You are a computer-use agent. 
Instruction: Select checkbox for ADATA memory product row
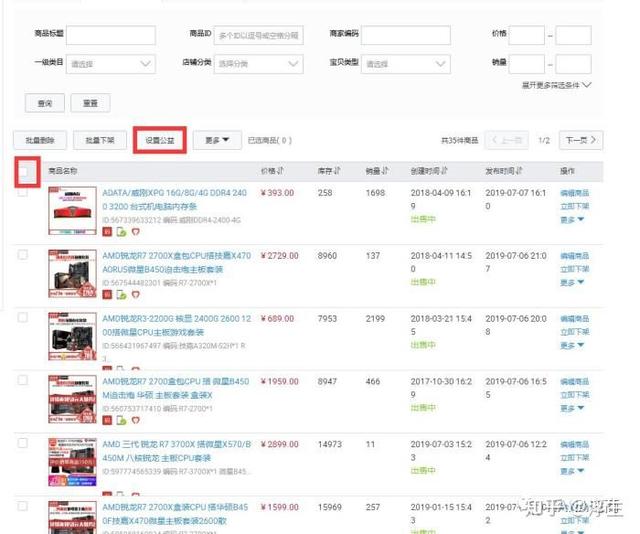coord(23,192)
